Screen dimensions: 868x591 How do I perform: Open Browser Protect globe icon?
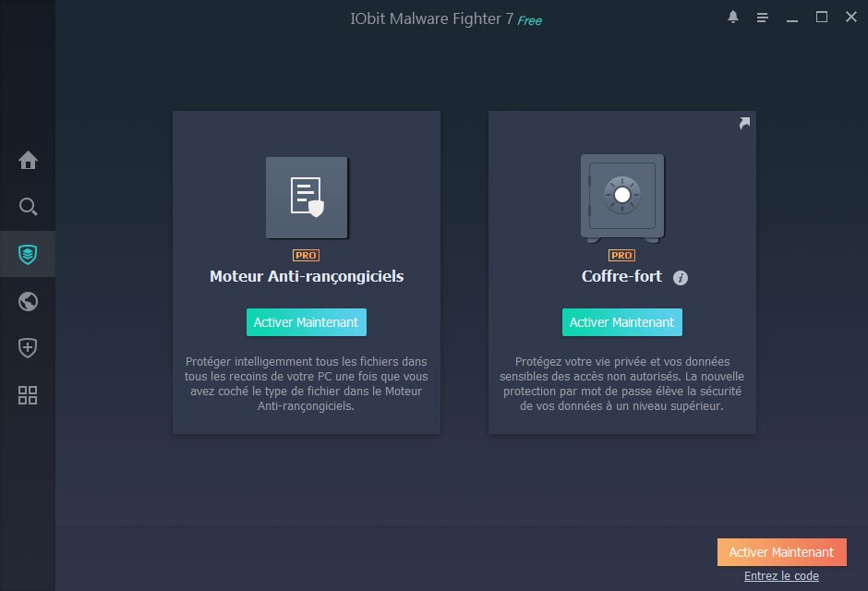pyautogui.click(x=28, y=302)
